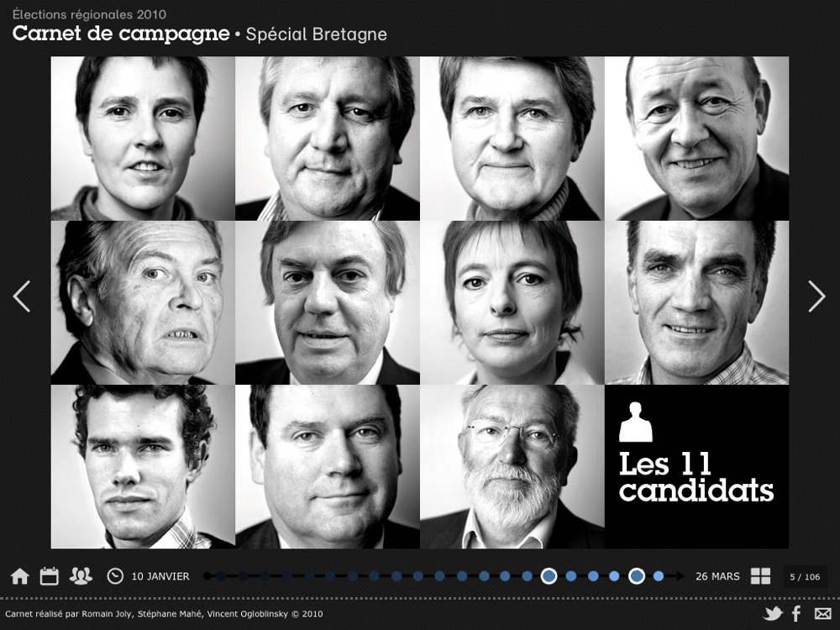Share via Twitter bird icon
The height and width of the screenshot is (630, 840).
tap(773, 614)
